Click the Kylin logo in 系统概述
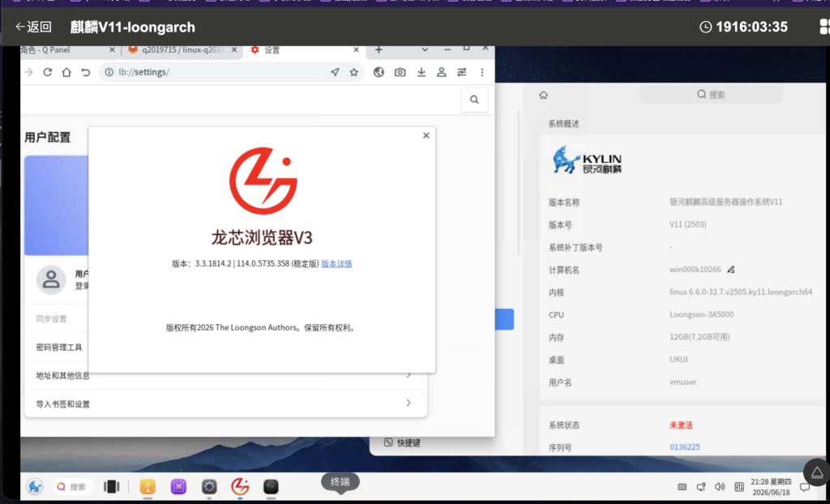Viewport: 830px width, 504px height. pos(587,160)
